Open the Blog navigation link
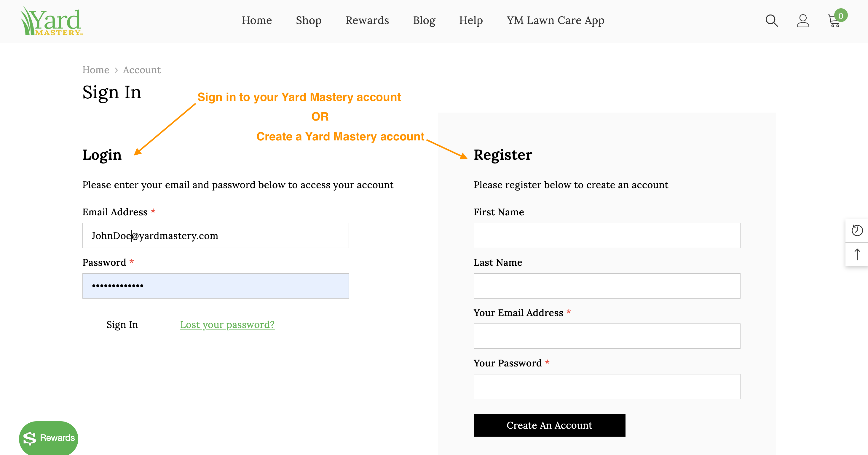Image resolution: width=868 pixels, height=455 pixels. [x=424, y=20]
